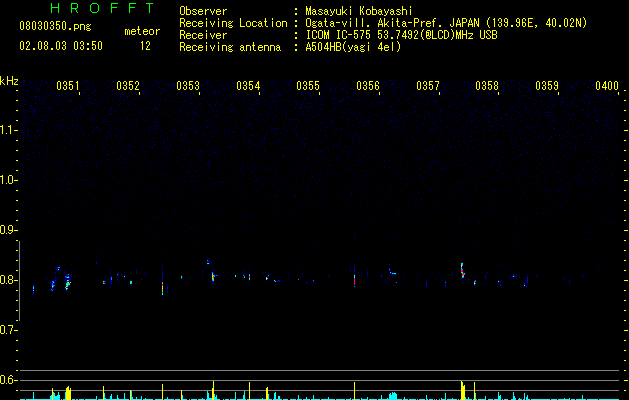
Task: Click the 1.0 kHz axis label
Action: pos(8,180)
